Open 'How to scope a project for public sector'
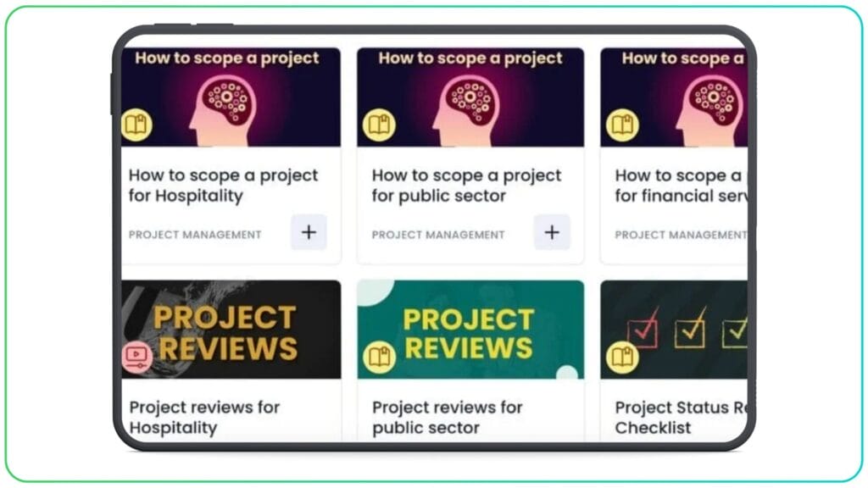 coord(467,186)
